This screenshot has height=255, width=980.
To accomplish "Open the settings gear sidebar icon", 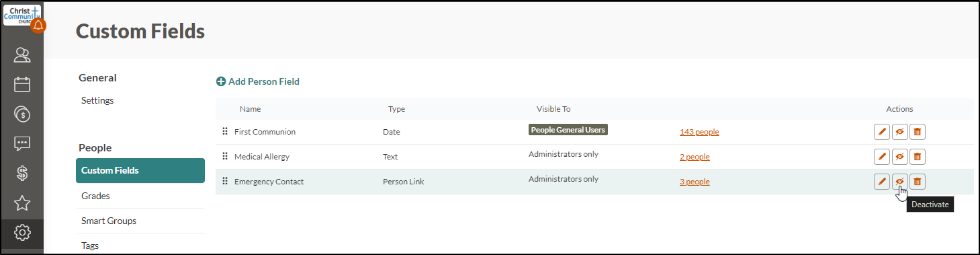I will click(x=22, y=233).
